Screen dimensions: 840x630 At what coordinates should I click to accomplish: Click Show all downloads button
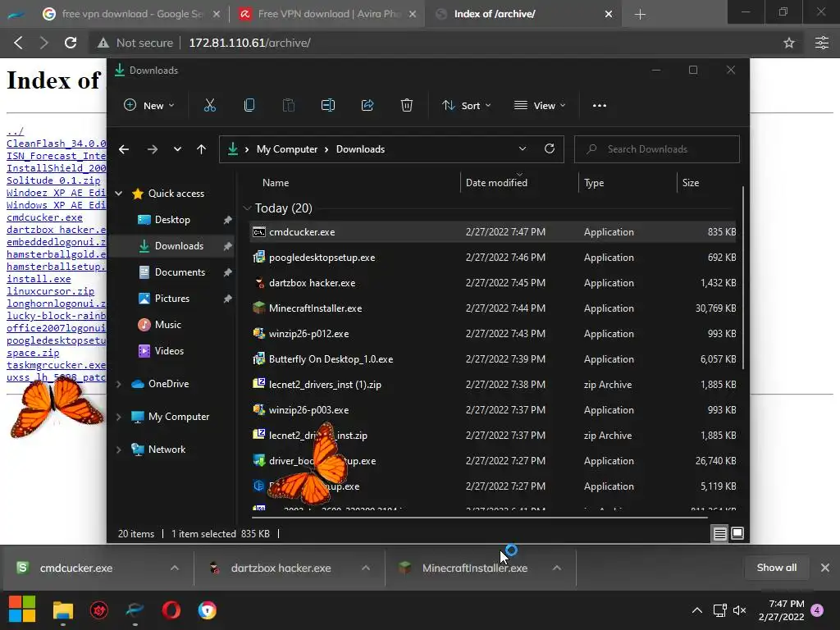coord(776,568)
